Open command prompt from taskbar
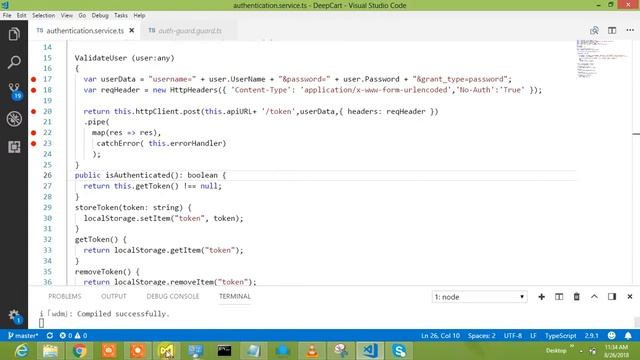The height and width of the screenshot is (360, 640). 224,351
